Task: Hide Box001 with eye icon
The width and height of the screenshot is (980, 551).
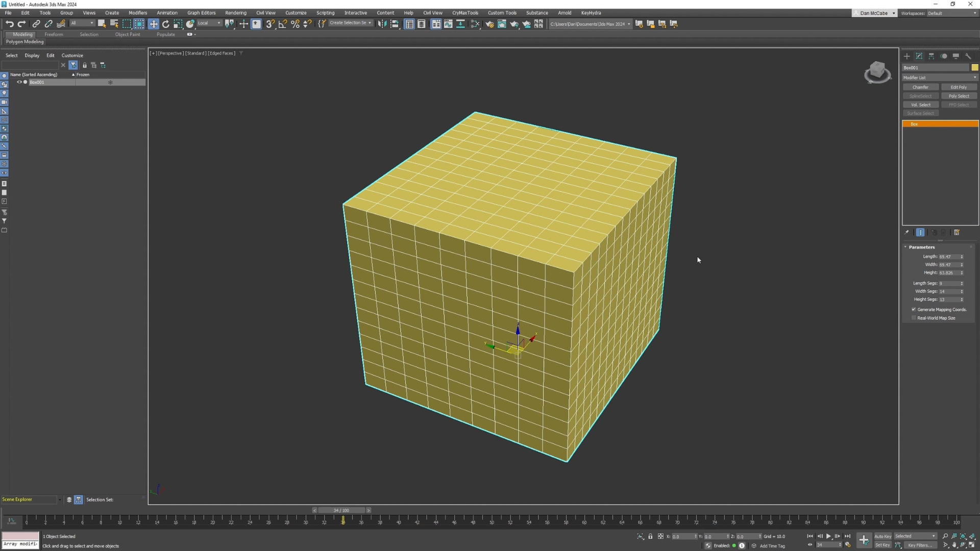Action: (19, 82)
